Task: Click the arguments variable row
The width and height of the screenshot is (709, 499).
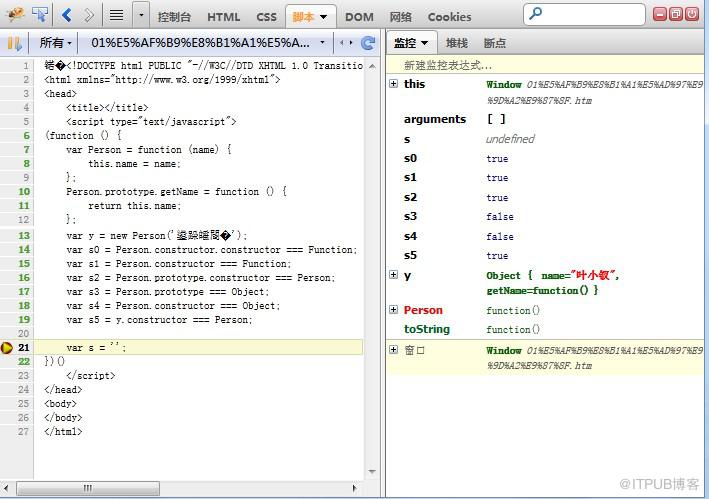Action: 545,119
